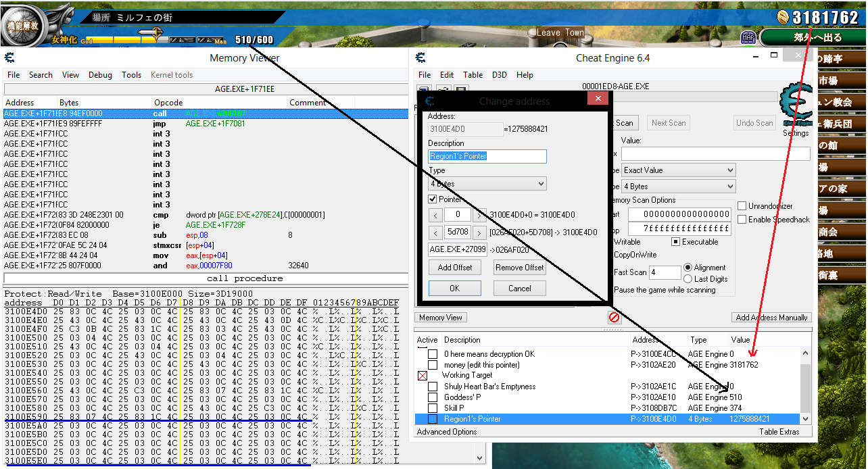Viewport: 868px width, 469px height.
Task: Open the Edit menu in Cheat Engine
Action: click(x=447, y=75)
